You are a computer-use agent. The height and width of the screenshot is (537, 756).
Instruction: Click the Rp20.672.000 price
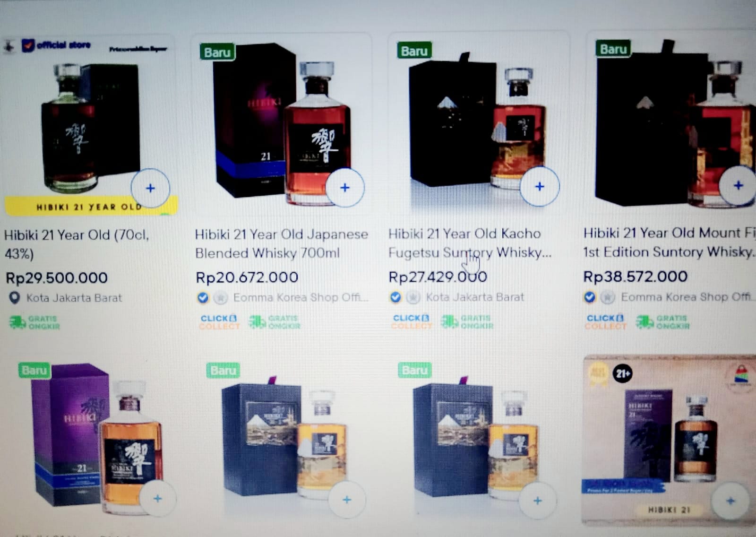coord(247,277)
